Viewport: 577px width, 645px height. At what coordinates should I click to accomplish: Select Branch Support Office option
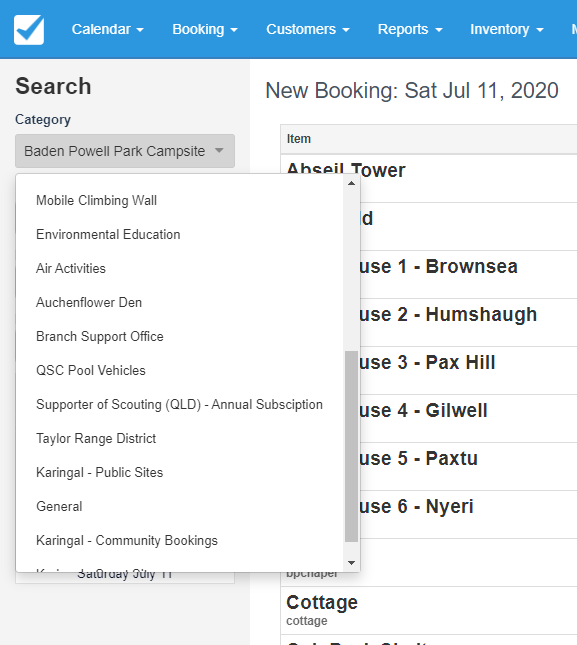[180, 336]
